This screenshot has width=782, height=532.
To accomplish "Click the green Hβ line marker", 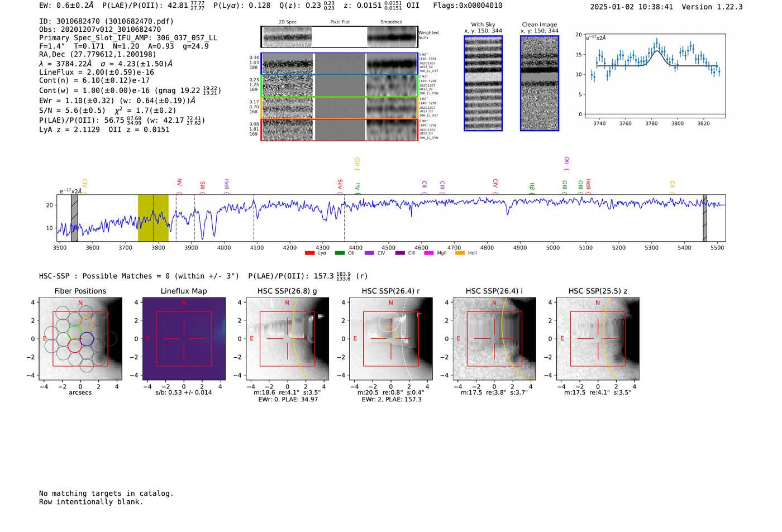I will [532, 188].
